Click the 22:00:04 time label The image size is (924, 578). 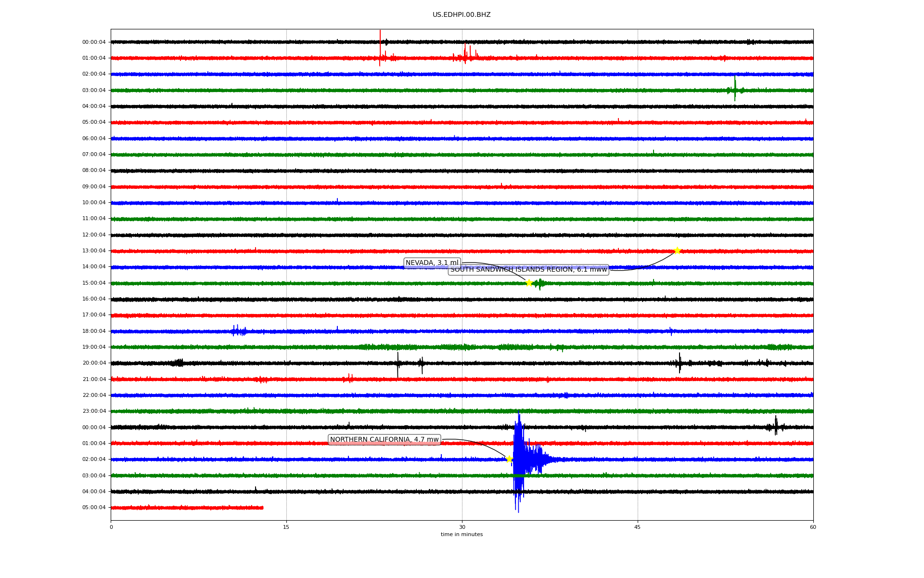click(x=94, y=395)
